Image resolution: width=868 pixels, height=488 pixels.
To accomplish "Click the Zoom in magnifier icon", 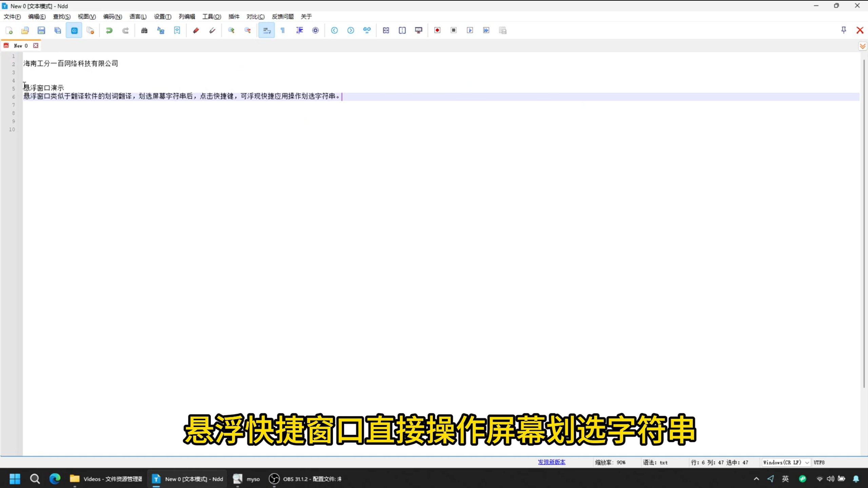I will (231, 31).
